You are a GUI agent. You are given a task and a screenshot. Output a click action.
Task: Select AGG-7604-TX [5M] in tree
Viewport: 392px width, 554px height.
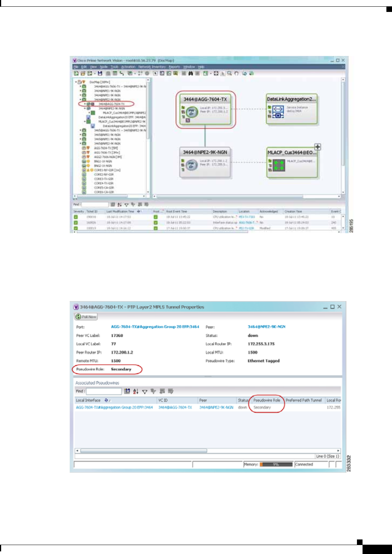pyautogui.click(x=106, y=148)
